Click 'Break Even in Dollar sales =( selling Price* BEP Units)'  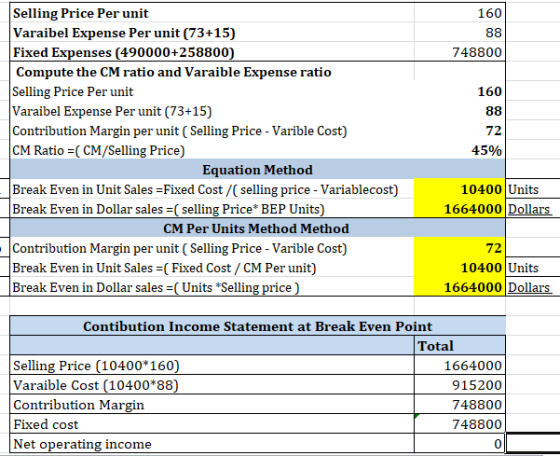(x=212, y=209)
